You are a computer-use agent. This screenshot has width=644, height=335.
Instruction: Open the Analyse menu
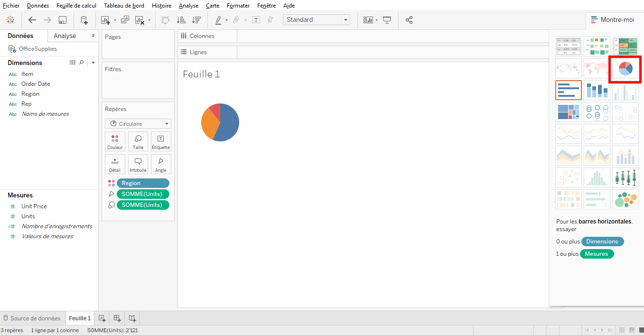188,5
